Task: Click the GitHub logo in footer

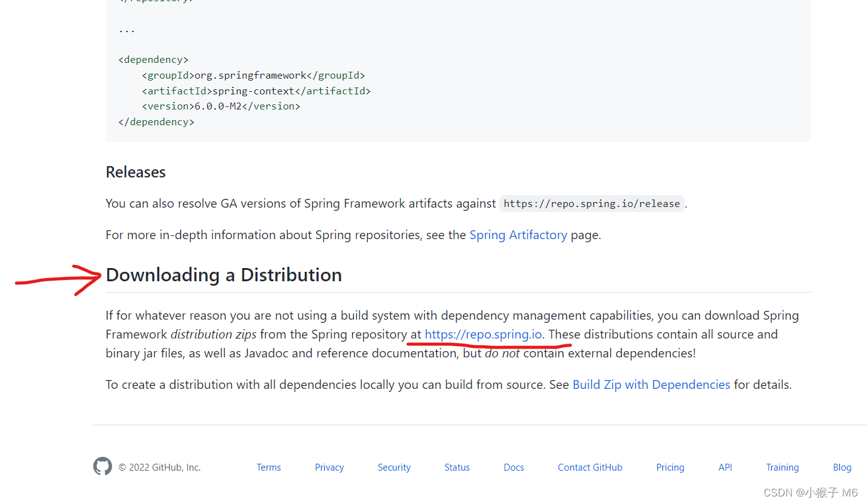Action: coord(103,466)
